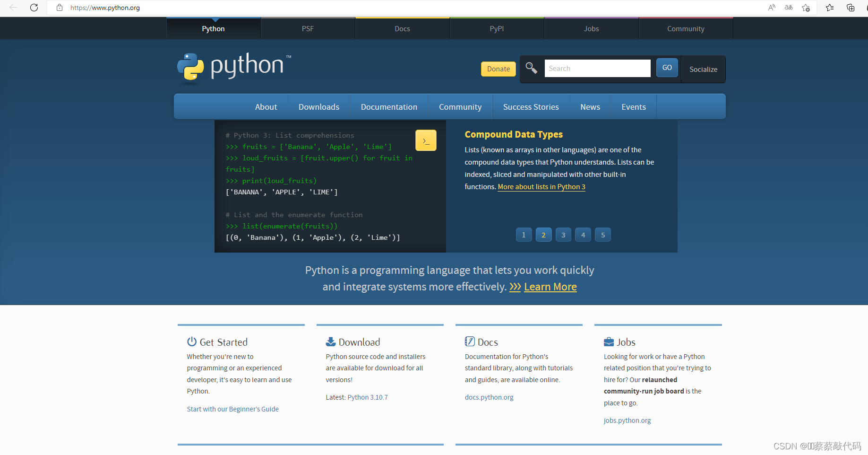868x455 pixels.
Task: Focus the Search input field
Action: 597,68
